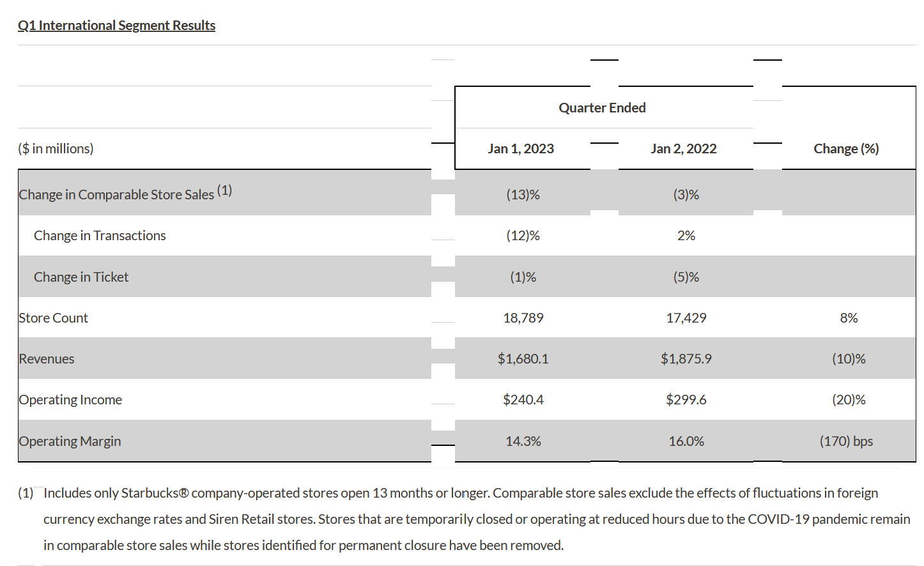
Task: Click the Q1 International Segment Results heading
Action: (116, 26)
